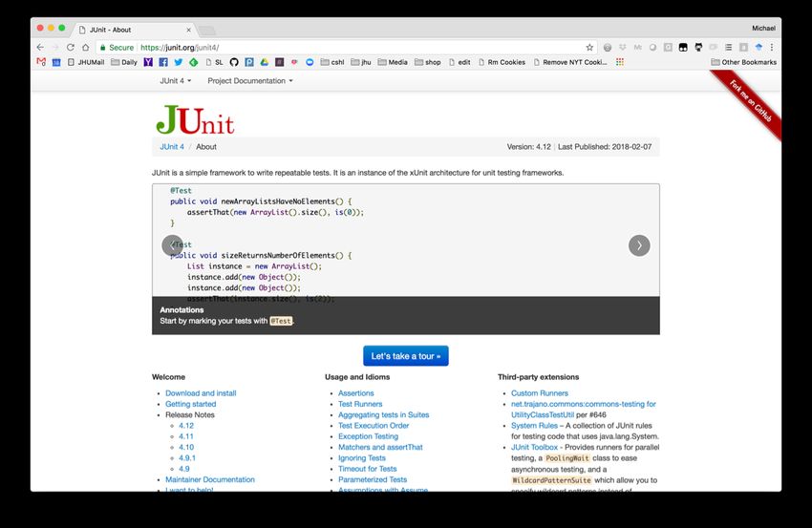The height and width of the screenshot is (528, 812).
Task: Open Chrome's three-dot menu
Action: coord(772,47)
